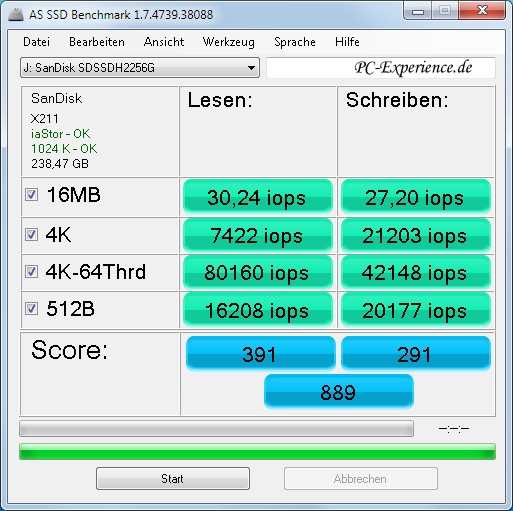Image resolution: width=513 pixels, height=511 pixels.
Task: Click the AS SSD Benchmark title bar icon
Action: click(16, 15)
